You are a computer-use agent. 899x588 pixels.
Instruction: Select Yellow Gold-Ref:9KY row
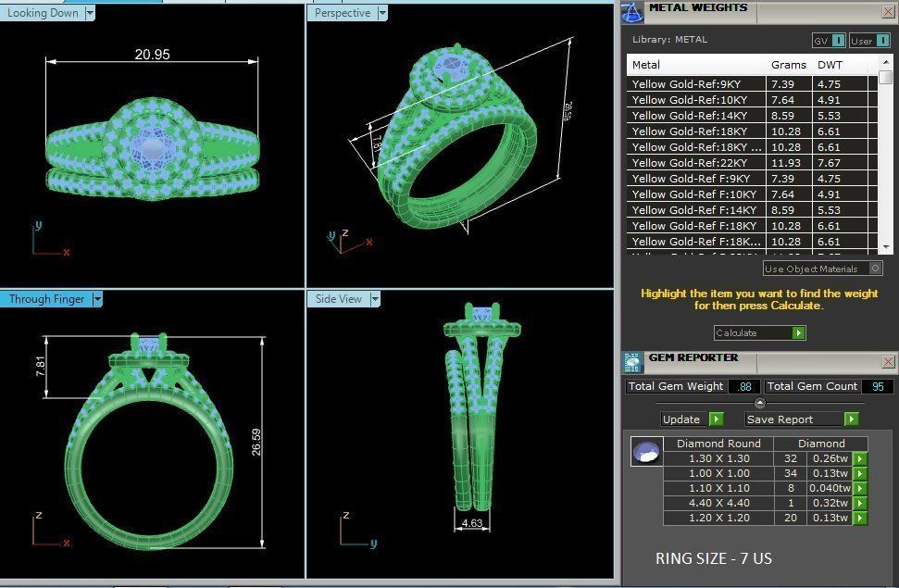point(752,83)
